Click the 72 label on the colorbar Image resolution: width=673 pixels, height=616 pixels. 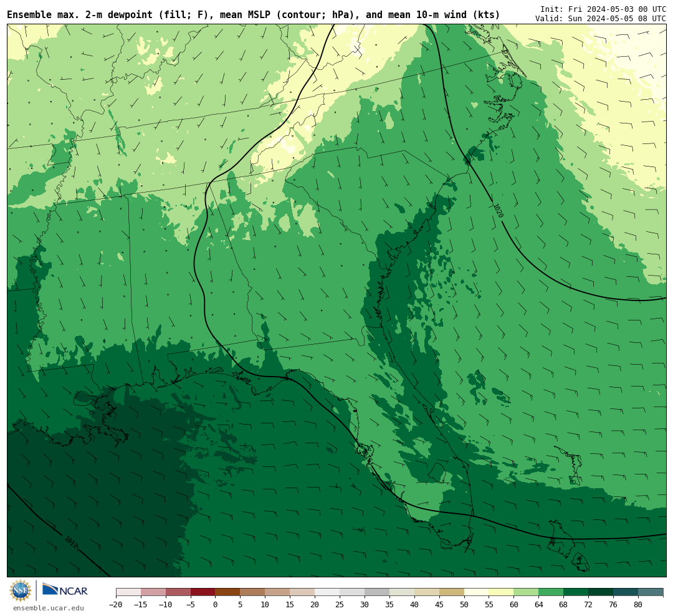click(589, 604)
